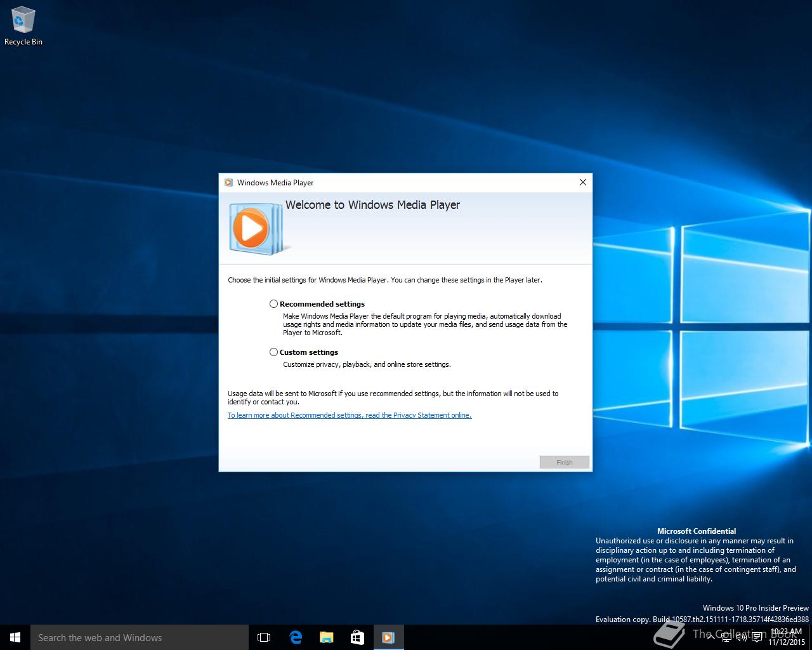Image resolution: width=812 pixels, height=650 pixels.
Task: Open the Windows Start menu
Action: 15,637
